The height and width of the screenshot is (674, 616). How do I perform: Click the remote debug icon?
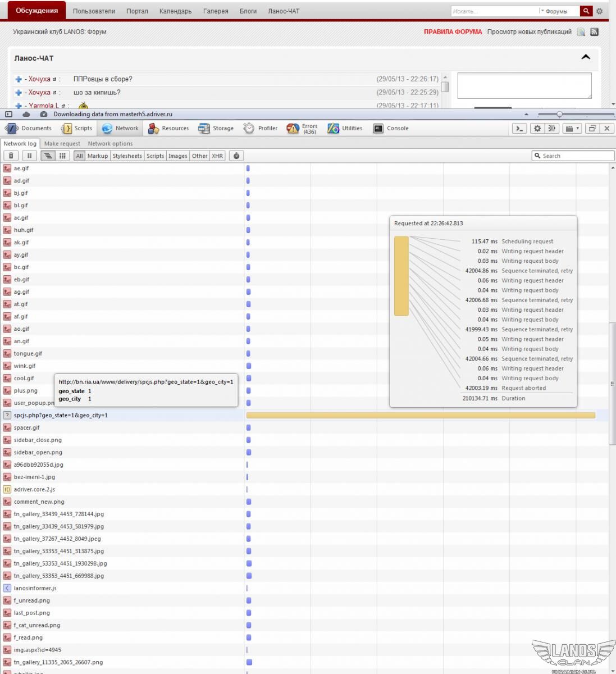click(552, 128)
